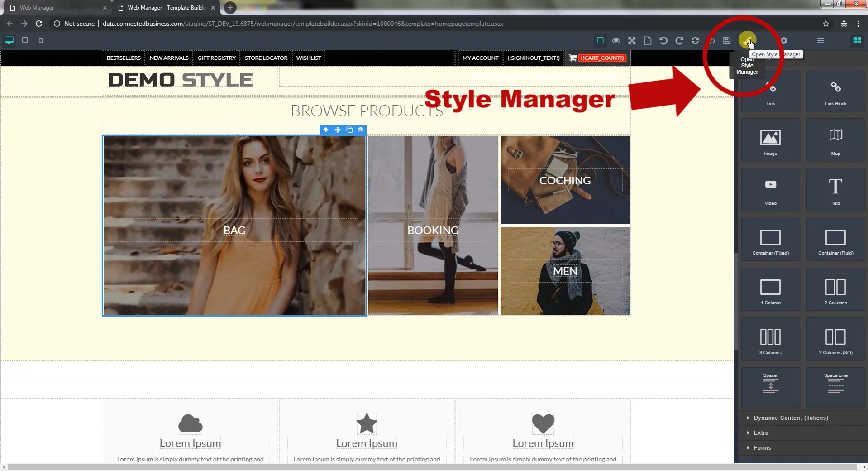Image resolution: width=868 pixels, height=471 pixels.
Task: Open the WISHLIST page
Action: (308, 58)
